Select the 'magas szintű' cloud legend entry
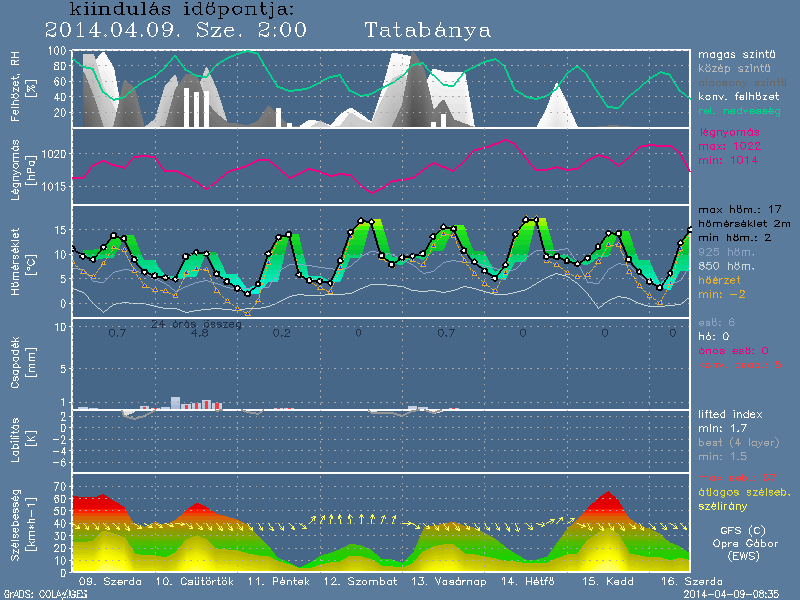The width and height of the screenshot is (800, 600). (x=737, y=54)
